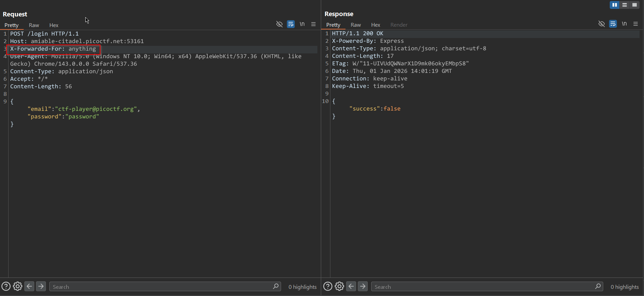This screenshot has height=296, width=644.
Task: Click the Response search input field
Action: 483,287
